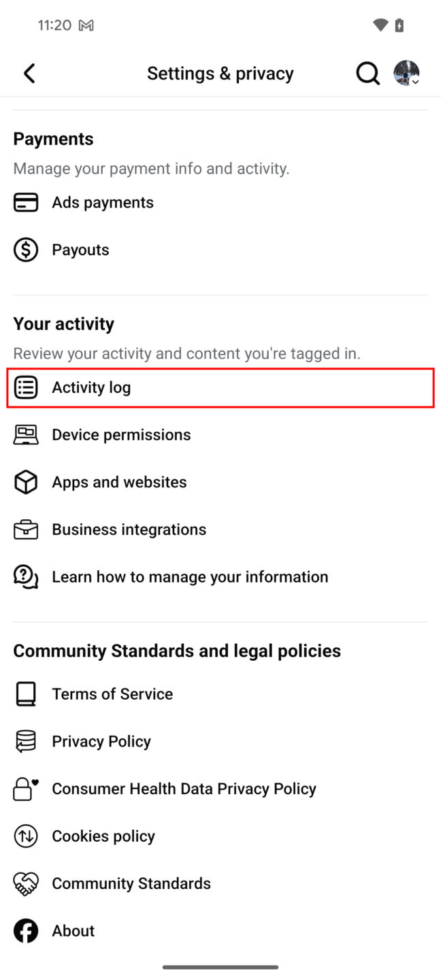Go back with the back arrow
This screenshot has height=980, width=441.
(29, 73)
